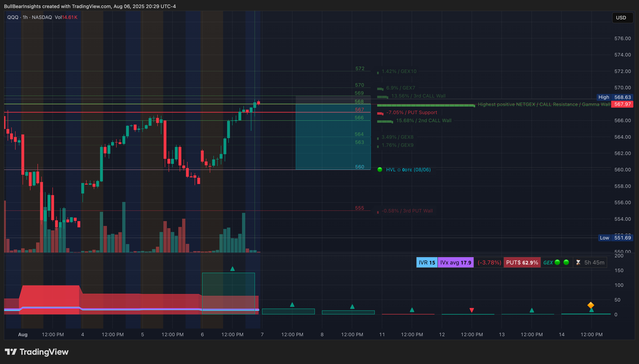Viewport: 639px width, 364px height.
Task: Click the Vol 14.61K indicator legend
Action: [66, 17]
